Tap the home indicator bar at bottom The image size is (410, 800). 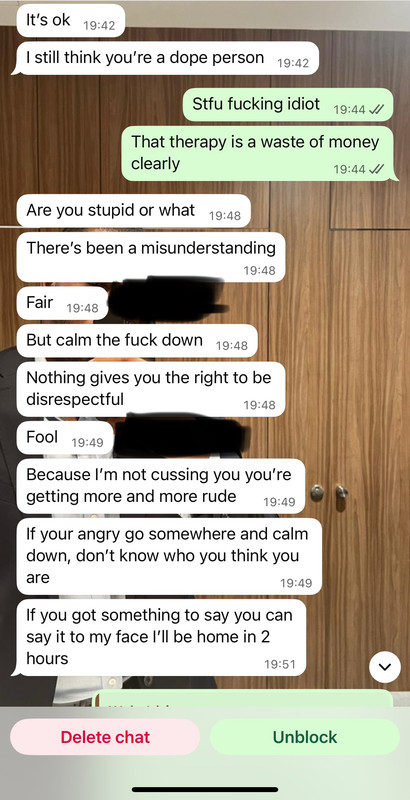(x=205, y=790)
